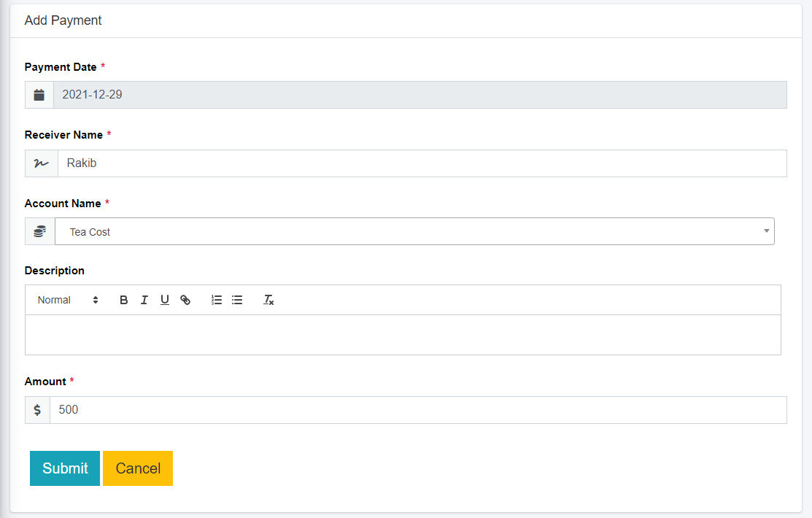The image size is (812, 518).
Task: Click the coins icon beside Account Name
Action: (40, 231)
